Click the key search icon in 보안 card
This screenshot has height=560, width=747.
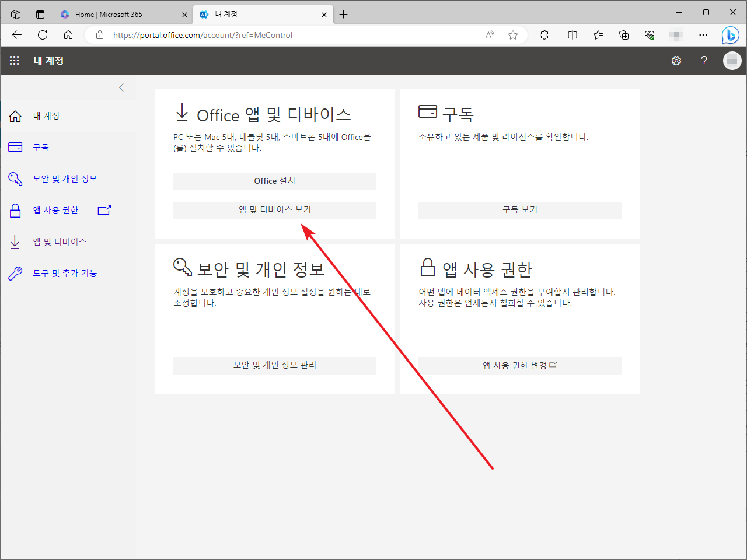tap(183, 267)
